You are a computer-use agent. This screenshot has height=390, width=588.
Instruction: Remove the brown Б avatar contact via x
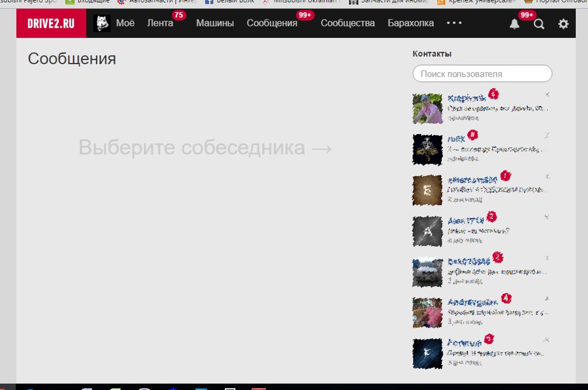547,176
